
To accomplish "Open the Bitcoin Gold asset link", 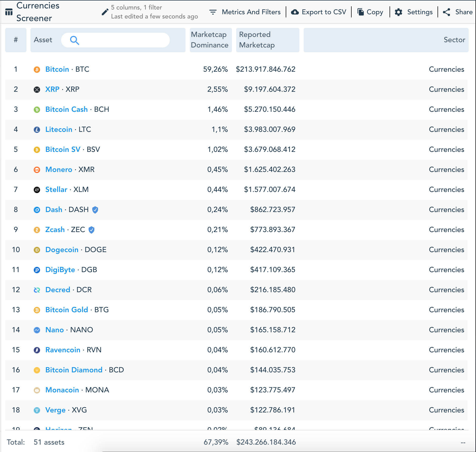I will point(67,310).
